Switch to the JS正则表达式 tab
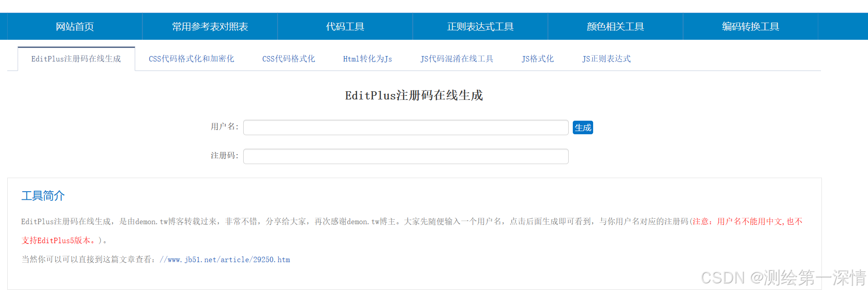 pyautogui.click(x=607, y=59)
